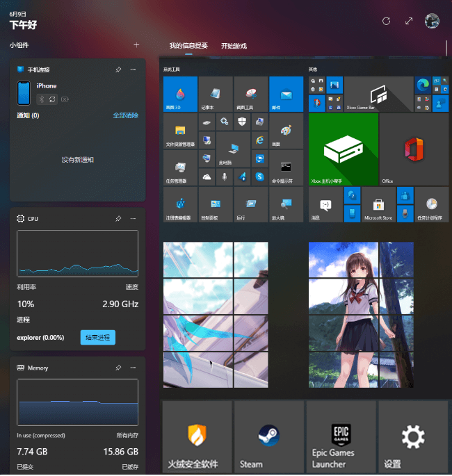452x476 pixels.
Task: Open Registry Editor (注册表编辑器) tile
Action: [180, 204]
